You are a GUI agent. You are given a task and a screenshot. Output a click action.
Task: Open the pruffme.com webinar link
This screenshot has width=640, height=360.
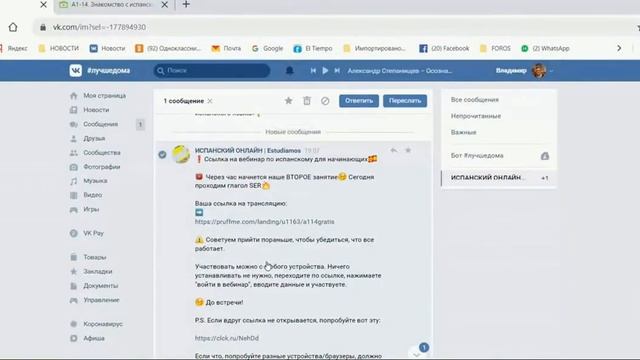(x=264, y=222)
